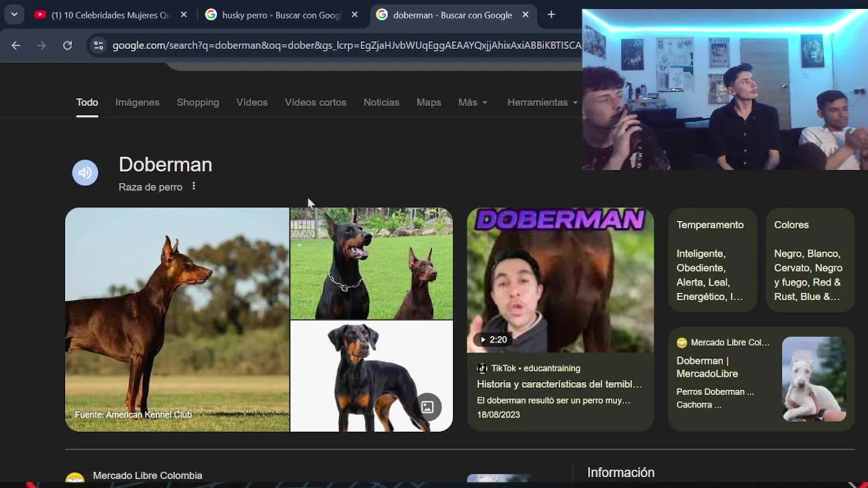
Task: Open Mercado Libre Colombia search result
Action: 147,476
